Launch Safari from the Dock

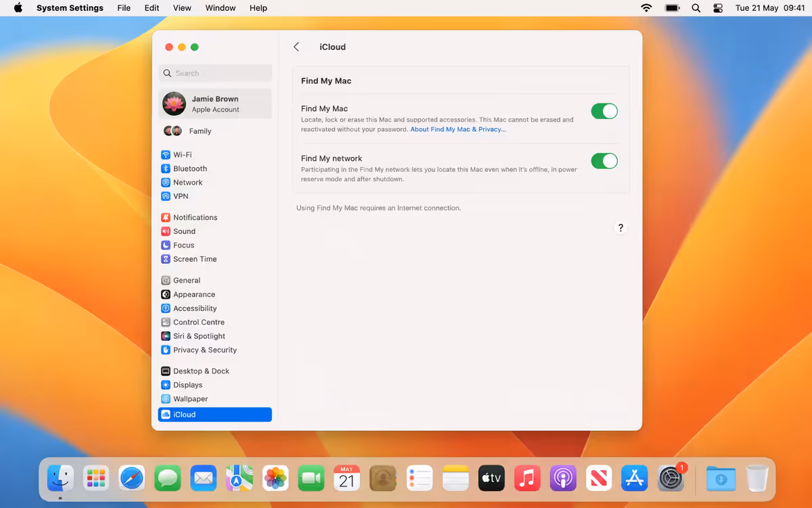[x=132, y=478]
